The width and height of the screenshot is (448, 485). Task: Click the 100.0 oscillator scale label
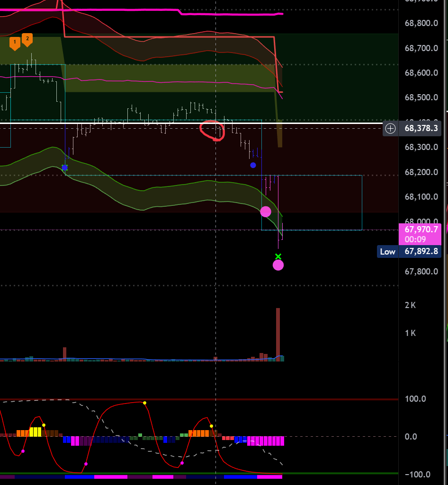coord(415,399)
